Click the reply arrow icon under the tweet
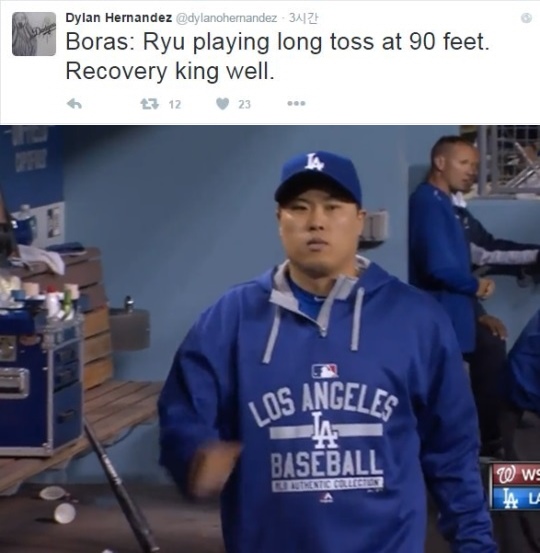 (x=74, y=104)
